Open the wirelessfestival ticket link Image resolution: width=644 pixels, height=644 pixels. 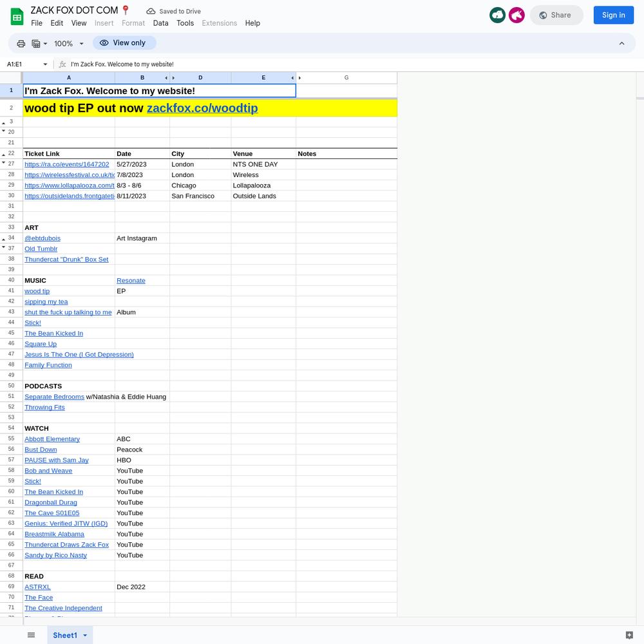coord(70,175)
